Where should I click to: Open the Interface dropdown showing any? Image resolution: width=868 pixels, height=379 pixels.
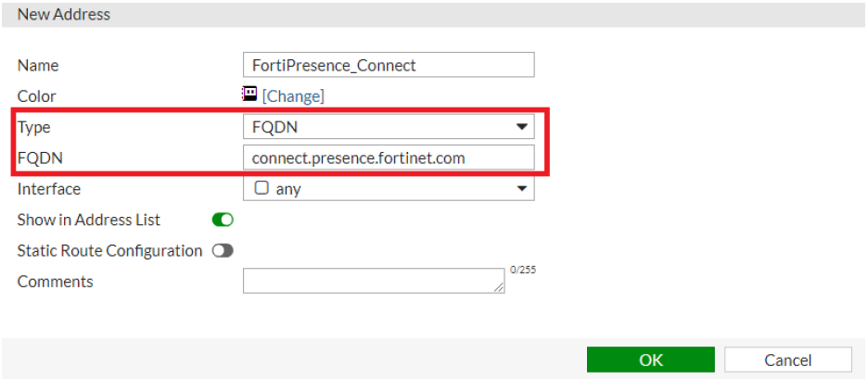point(389,189)
